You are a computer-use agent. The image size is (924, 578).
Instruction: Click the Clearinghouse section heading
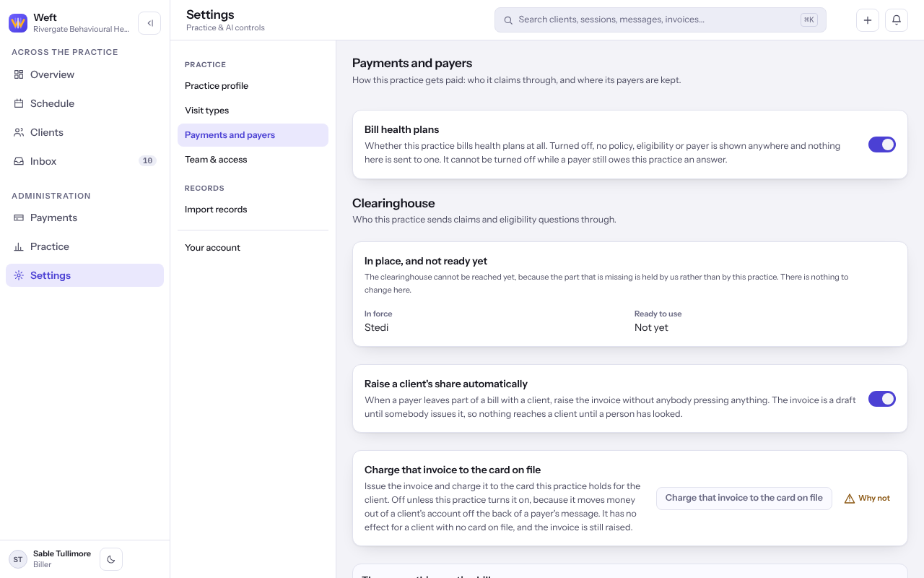click(393, 203)
